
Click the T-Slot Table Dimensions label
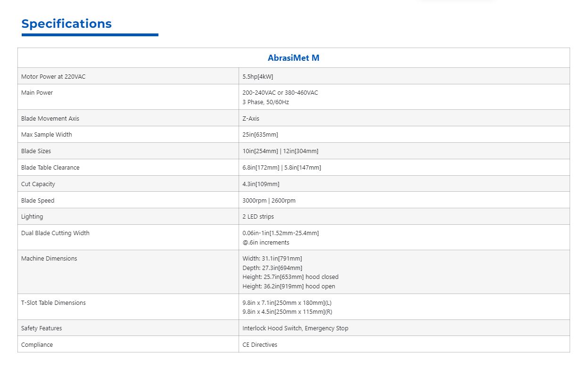(53, 302)
